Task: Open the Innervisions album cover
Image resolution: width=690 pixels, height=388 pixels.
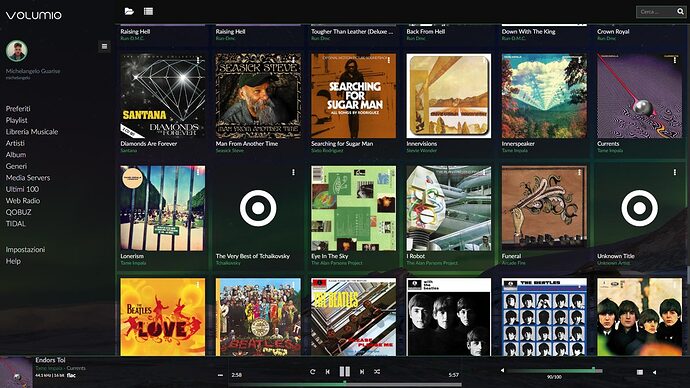Action: (x=448, y=96)
